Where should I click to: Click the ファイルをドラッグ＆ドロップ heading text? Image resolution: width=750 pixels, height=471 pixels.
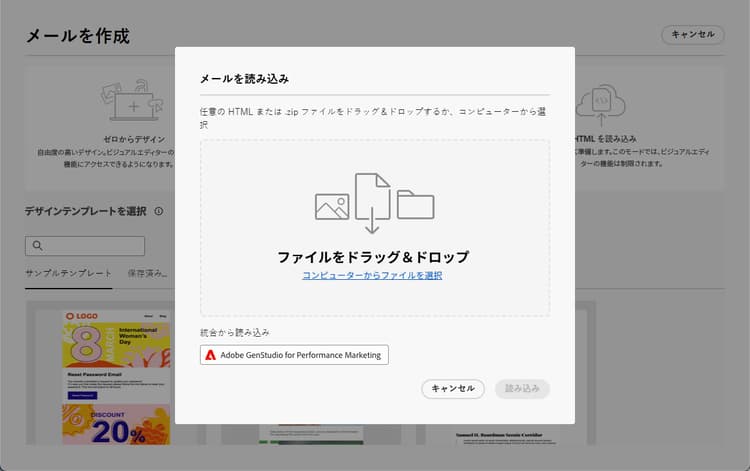click(373, 257)
